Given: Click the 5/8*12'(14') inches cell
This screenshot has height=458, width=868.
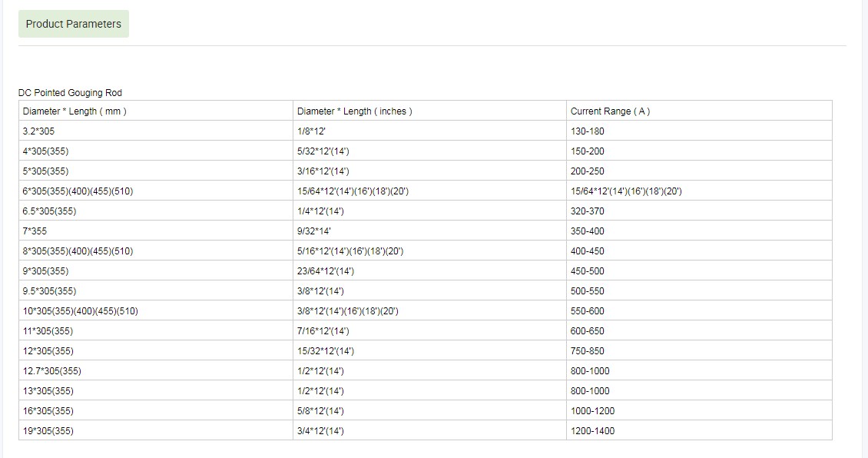Looking at the screenshot, I should tap(320, 411).
